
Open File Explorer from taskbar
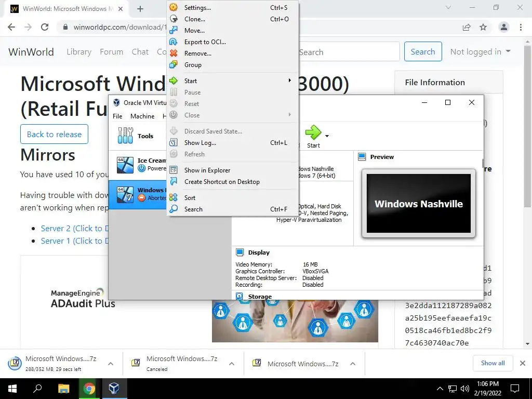pyautogui.click(x=63, y=389)
